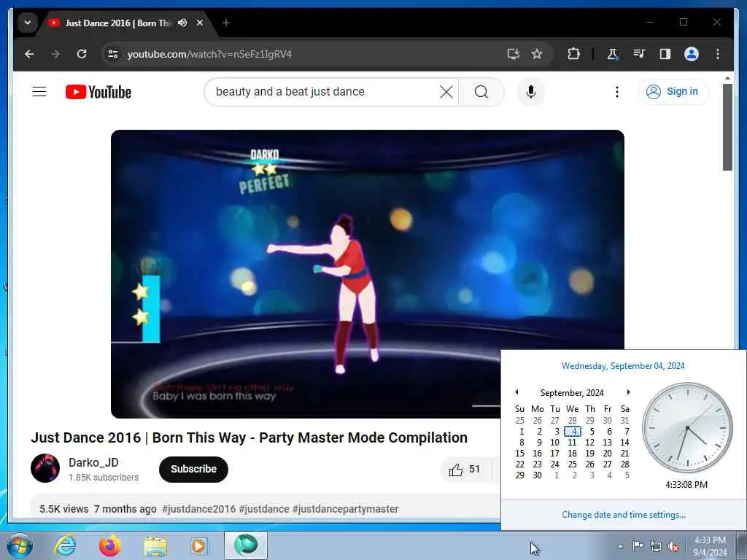Click the video player to pause
Image resolution: width=747 pixels, height=560 pixels.
point(368,274)
